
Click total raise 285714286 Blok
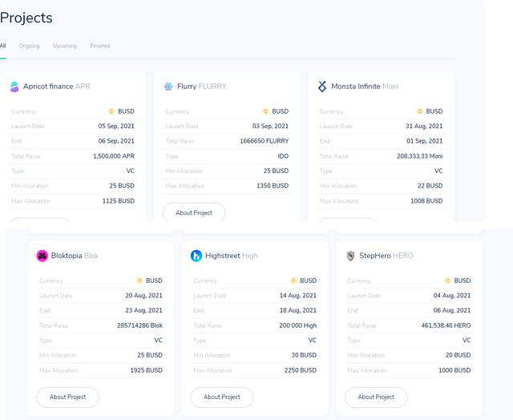140,325
